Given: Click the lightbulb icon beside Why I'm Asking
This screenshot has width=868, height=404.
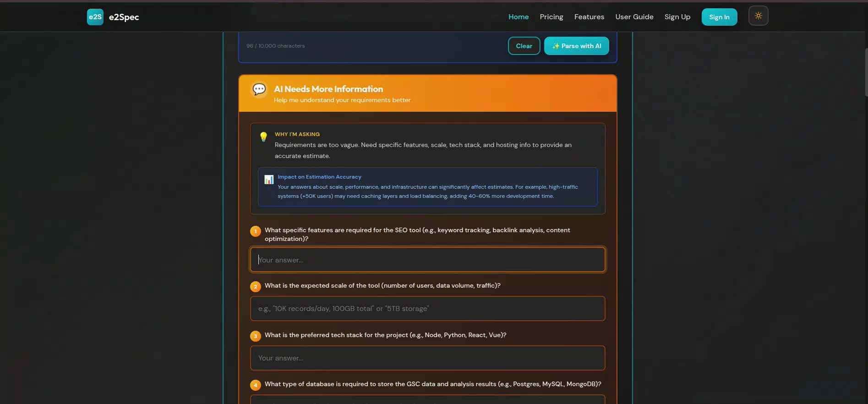Looking at the screenshot, I should click(x=263, y=136).
